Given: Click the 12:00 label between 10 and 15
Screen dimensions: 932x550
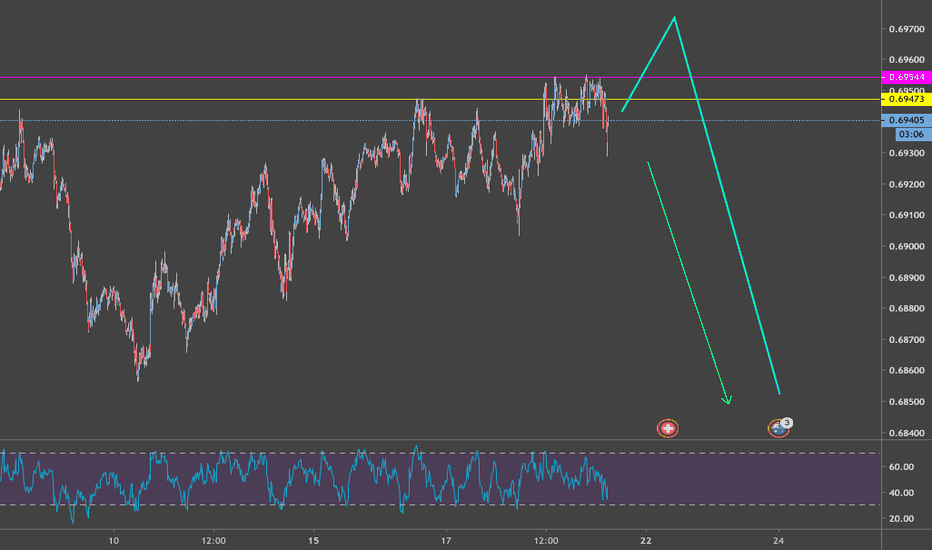Looking at the screenshot, I should tap(213, 540).
